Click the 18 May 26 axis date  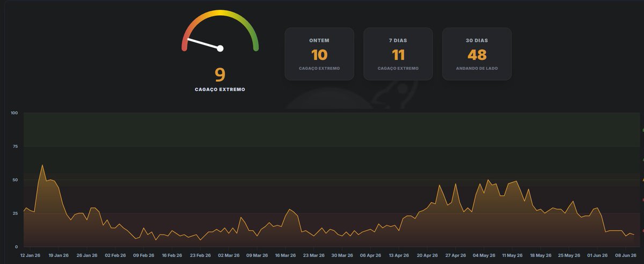pyautogui.click(x=540, y=255)
